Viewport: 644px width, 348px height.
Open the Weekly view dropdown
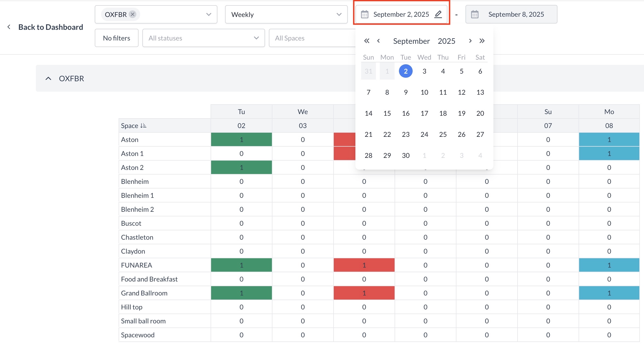pyautogui.click(x=286, y=14)
